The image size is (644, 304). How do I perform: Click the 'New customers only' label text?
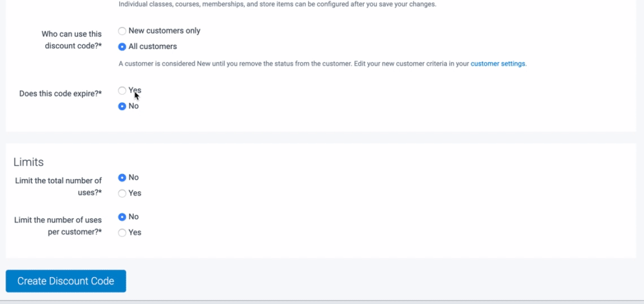point(164,31)
